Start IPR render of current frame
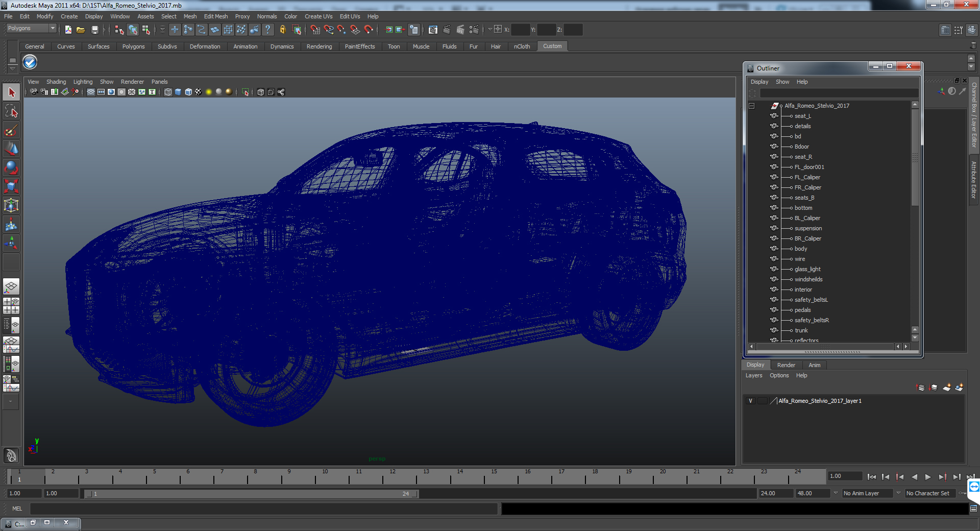 click(x=460, y=30)
